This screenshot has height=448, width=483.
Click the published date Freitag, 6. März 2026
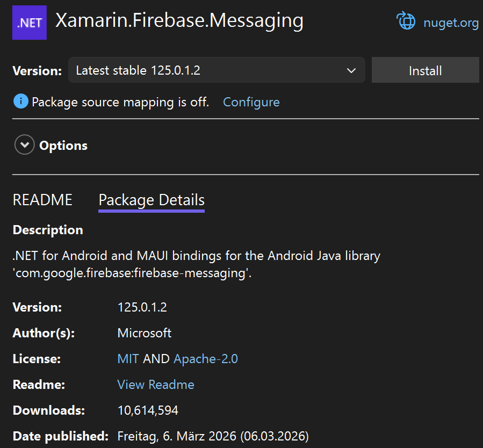213,436
